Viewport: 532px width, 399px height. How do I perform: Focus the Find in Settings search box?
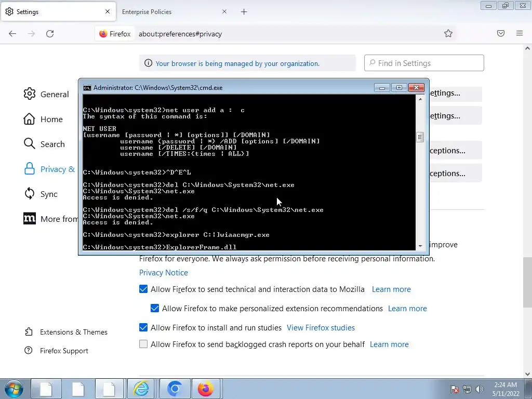pos(424,63)
